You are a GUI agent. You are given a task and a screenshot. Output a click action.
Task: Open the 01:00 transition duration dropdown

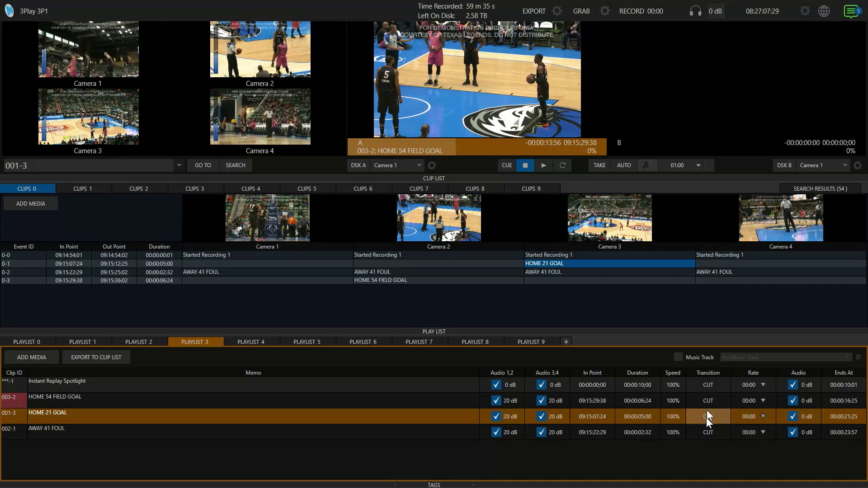click(698, 165)
